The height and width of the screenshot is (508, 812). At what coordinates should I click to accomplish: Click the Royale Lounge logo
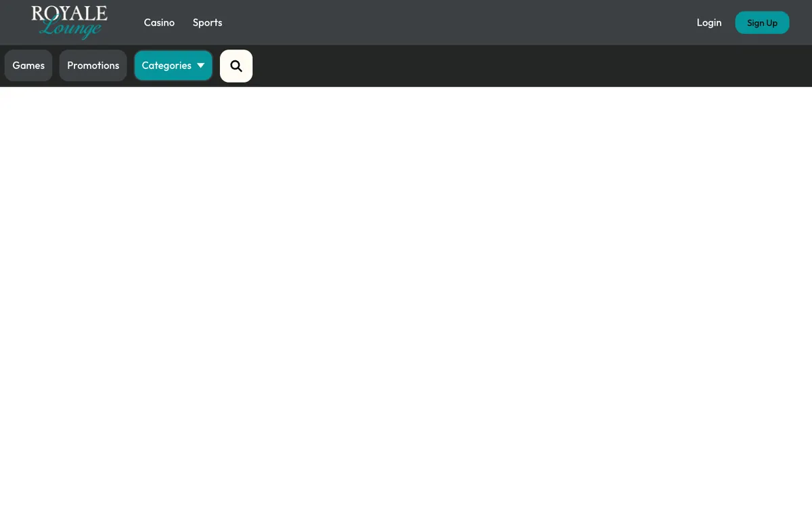tap(69, 22)
